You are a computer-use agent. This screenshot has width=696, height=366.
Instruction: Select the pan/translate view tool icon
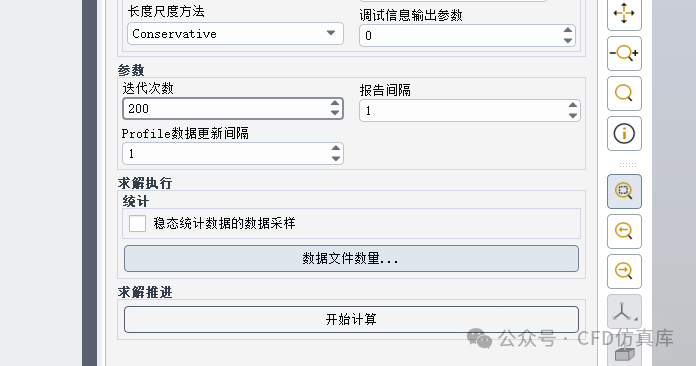click(x=624, y=13)
